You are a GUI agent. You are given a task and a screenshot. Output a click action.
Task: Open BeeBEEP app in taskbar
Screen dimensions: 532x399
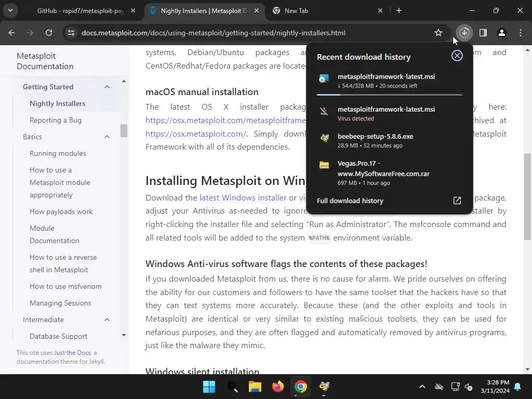324,387
